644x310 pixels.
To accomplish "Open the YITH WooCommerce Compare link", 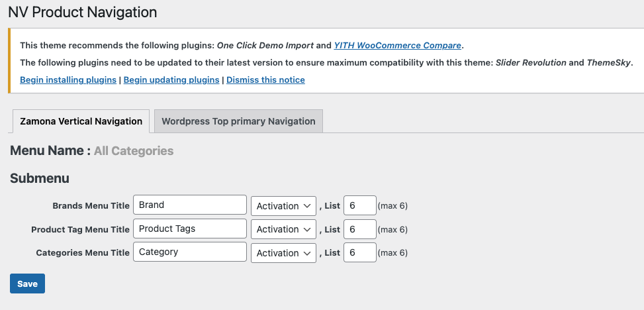I will click(x=397, y=46).
